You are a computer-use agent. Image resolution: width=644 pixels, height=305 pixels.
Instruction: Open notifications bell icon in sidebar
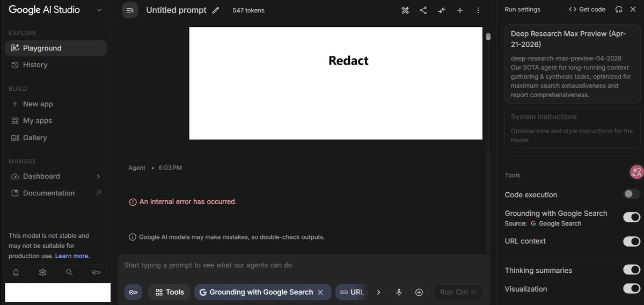click(x=16, y=272)
